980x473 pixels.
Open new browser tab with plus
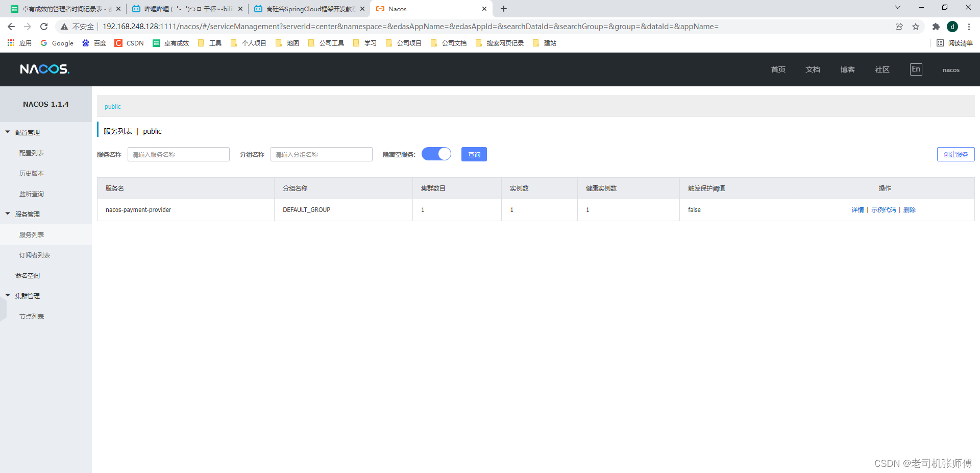coord(504,9)
